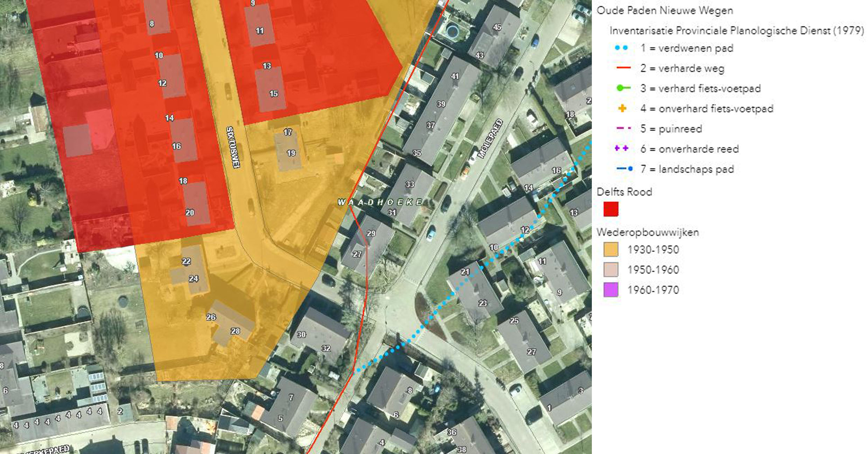Image resolution: width=868 pixels, height=454 pixels.
Task: Click the purple plus 'onverharde reed' symbol
Action: (x=622, y=149)
